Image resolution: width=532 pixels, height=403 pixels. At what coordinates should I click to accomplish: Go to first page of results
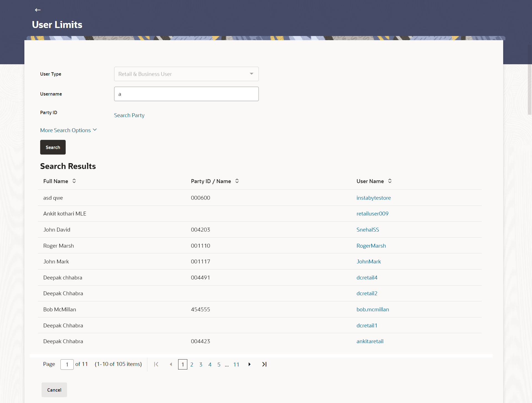(156, 364)
